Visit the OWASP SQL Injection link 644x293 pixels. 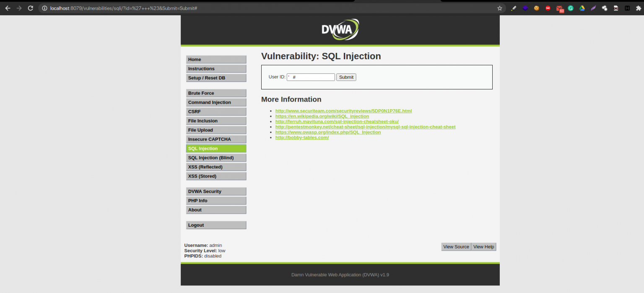point(328,132)
